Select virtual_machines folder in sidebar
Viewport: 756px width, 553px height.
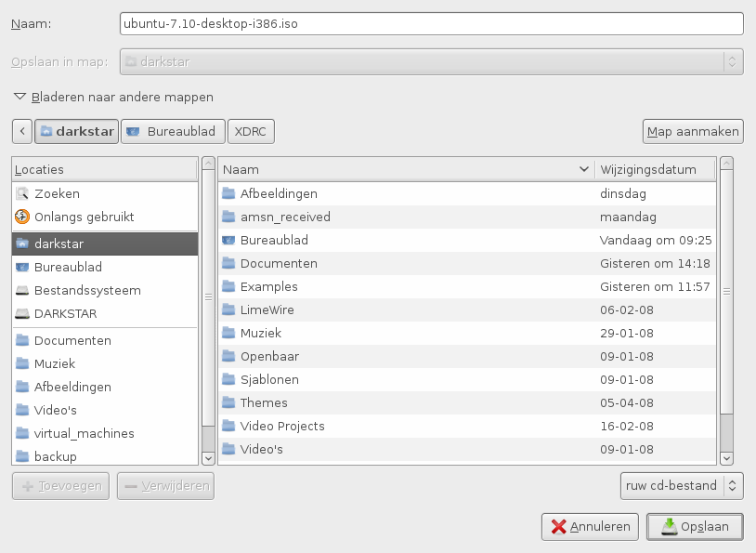click(84, 434)
